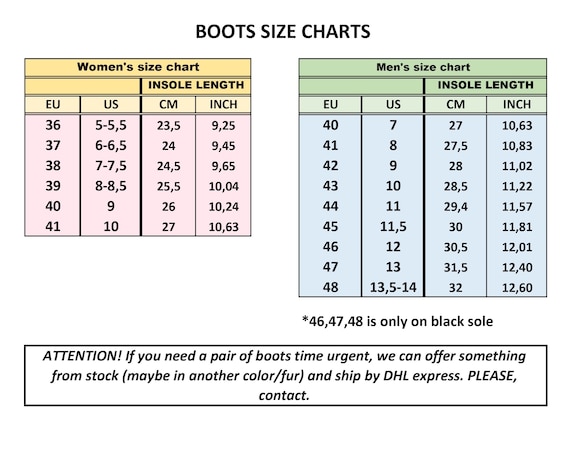The image size is (570, 450).
Task: Click women's INSOLE LENGTH header cell
Action: 196,86
